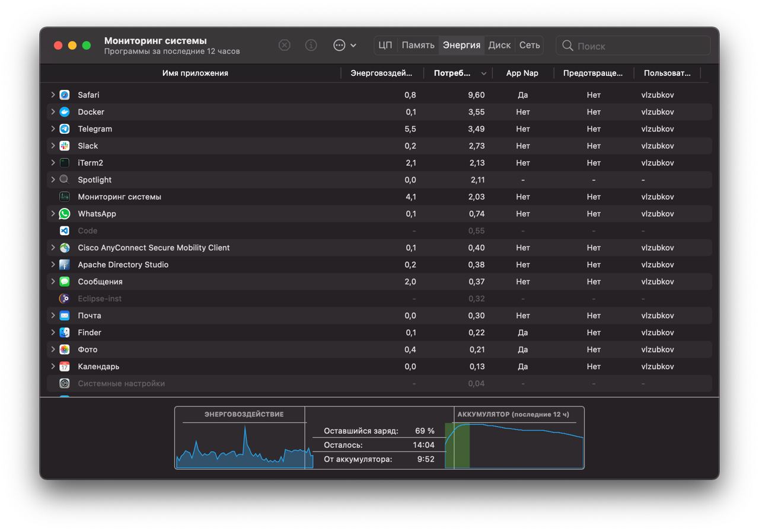Screen dimensions: 759x532
Task: Click the Finder face icon
Action: pos(65,332)
